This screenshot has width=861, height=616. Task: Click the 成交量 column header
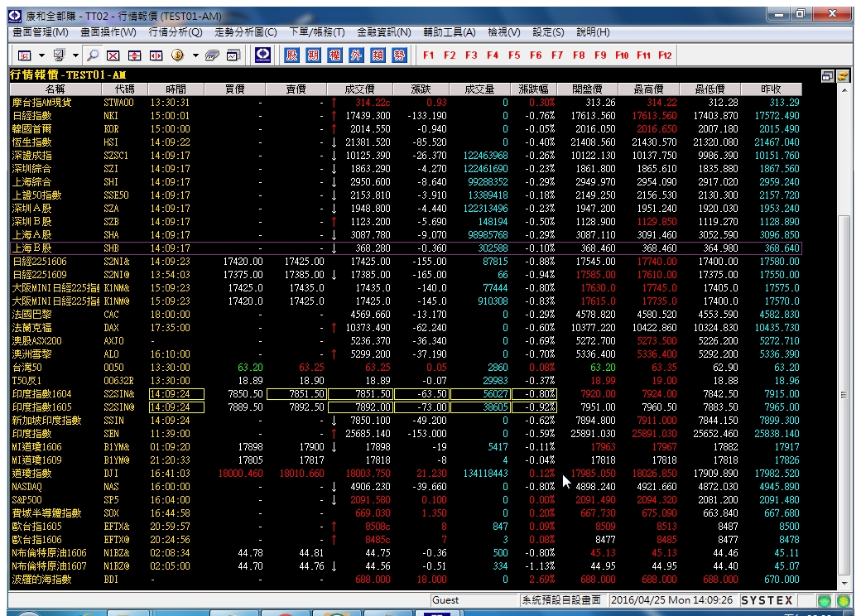pyautogui.click(x=480, y=89)
